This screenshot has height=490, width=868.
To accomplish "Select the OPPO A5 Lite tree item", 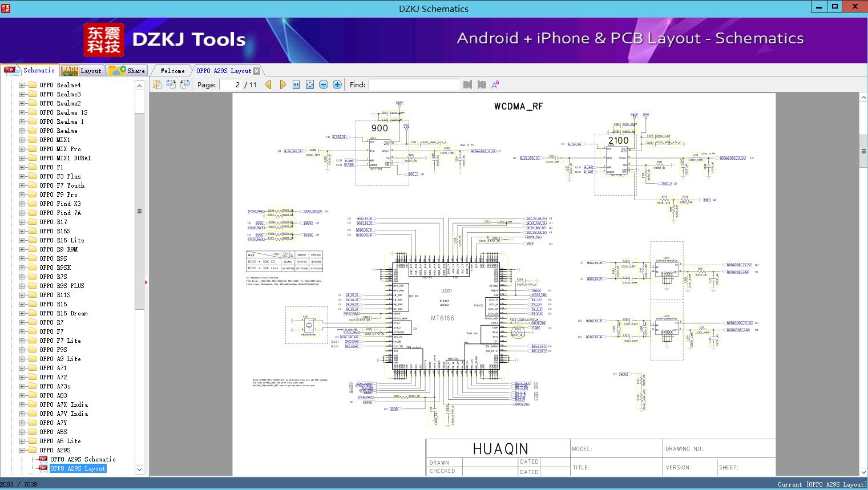I will 60,441.
